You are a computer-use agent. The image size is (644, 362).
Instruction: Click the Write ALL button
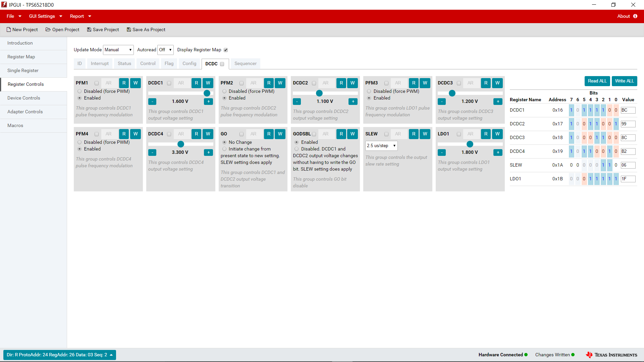[624, 81]
